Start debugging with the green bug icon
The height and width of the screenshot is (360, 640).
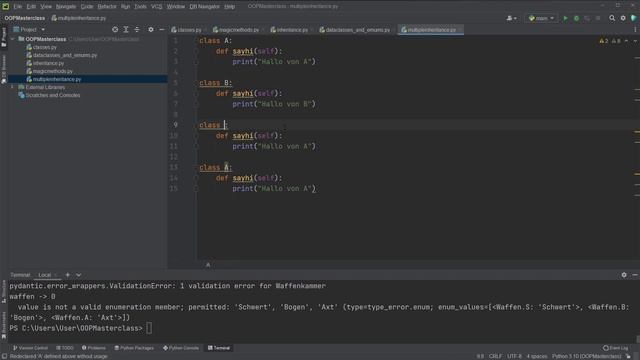(x=576, y=18)
